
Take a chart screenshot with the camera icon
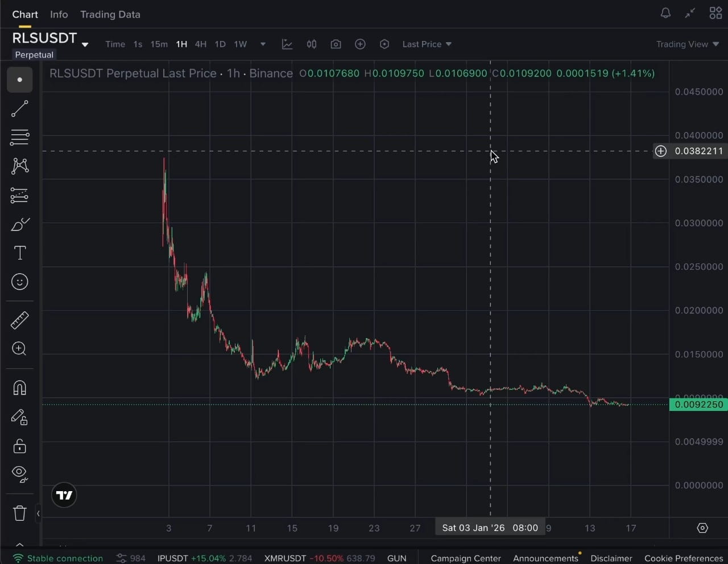point(336,44)
